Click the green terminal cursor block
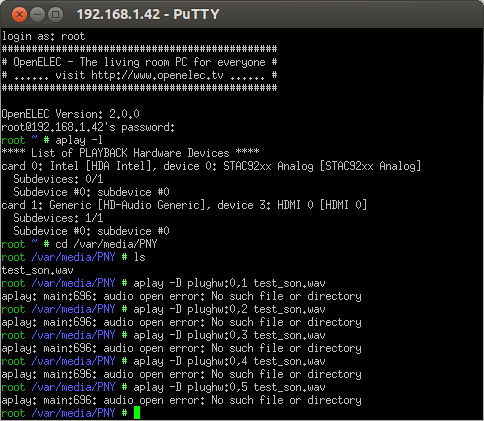 click(x=137, y=413)
